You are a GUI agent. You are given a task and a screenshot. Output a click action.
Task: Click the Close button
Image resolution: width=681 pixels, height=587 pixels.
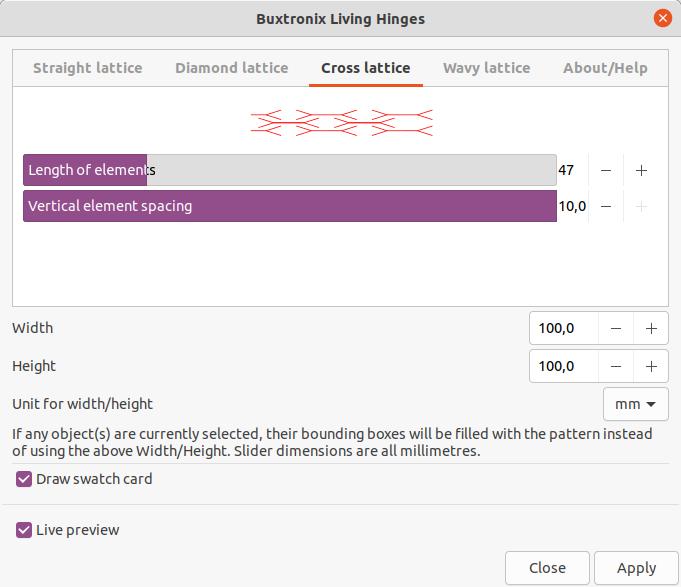click(x=547, y=568)
